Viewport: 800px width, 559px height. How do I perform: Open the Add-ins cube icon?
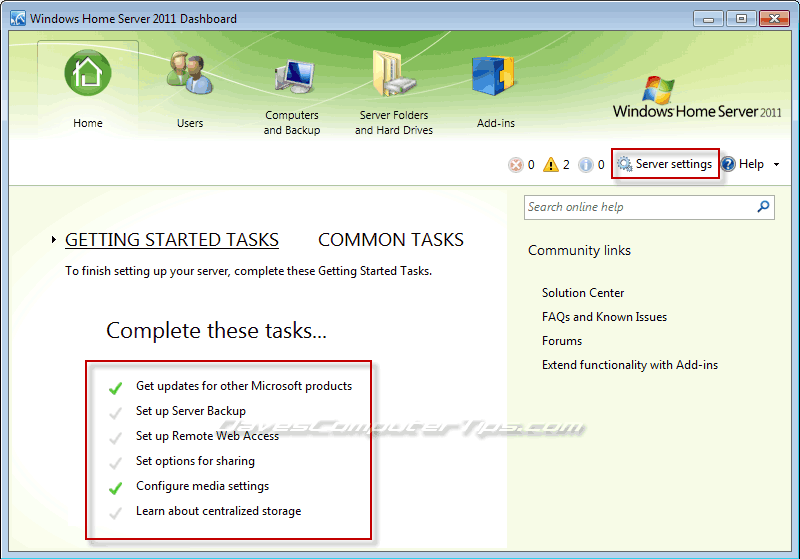[x=493, y=75]
